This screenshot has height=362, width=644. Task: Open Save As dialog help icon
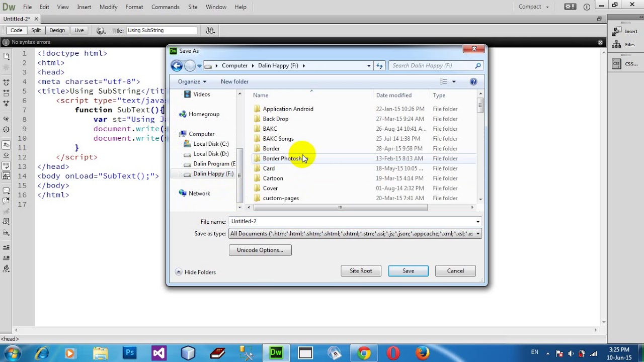click(x=473, y=81)
